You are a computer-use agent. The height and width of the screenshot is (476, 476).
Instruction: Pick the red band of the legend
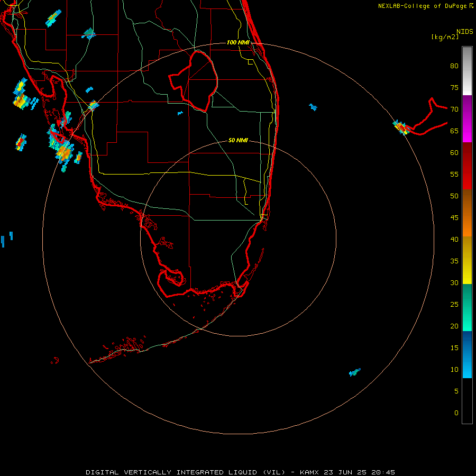[467, 166]
